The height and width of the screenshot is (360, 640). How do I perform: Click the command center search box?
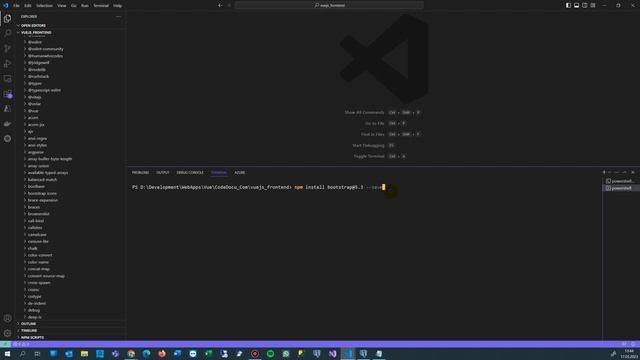point(329,5)
